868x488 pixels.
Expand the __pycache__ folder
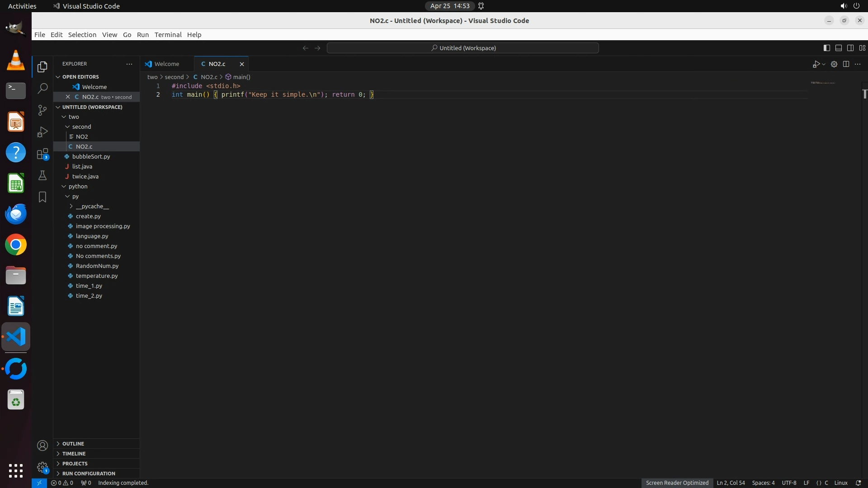tap(96, 206)
